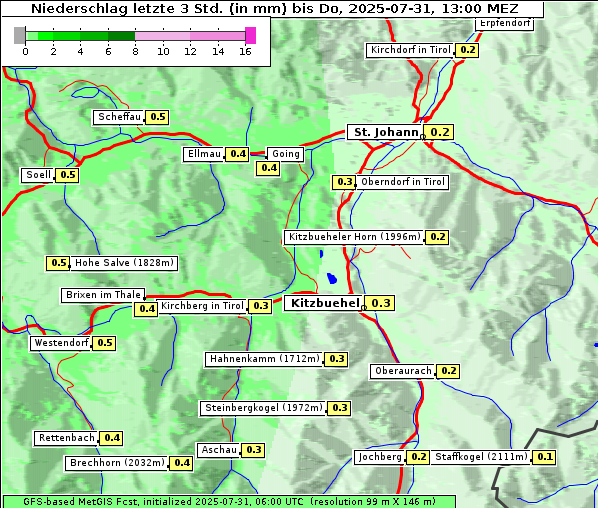Select the Soell town label

[37, 175]
